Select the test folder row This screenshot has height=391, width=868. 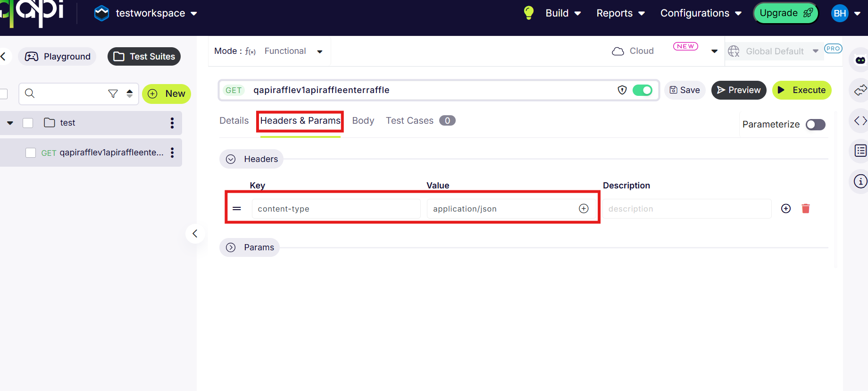click(91, 123)
